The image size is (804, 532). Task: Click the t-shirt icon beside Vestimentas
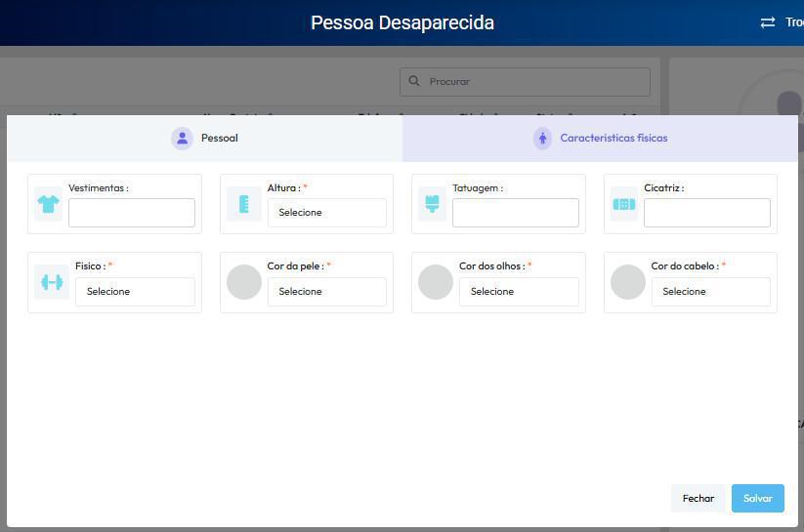click(48, 204)
